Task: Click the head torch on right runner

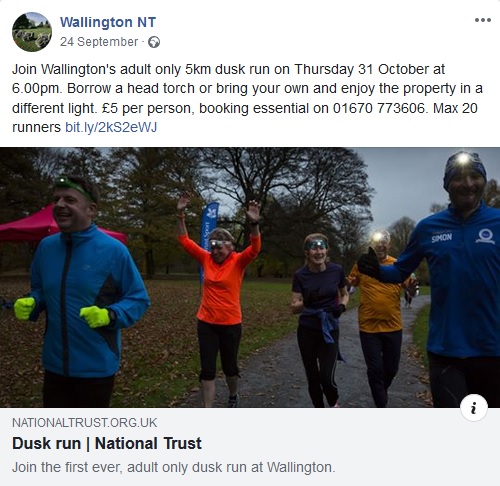Action: [463, 158]
